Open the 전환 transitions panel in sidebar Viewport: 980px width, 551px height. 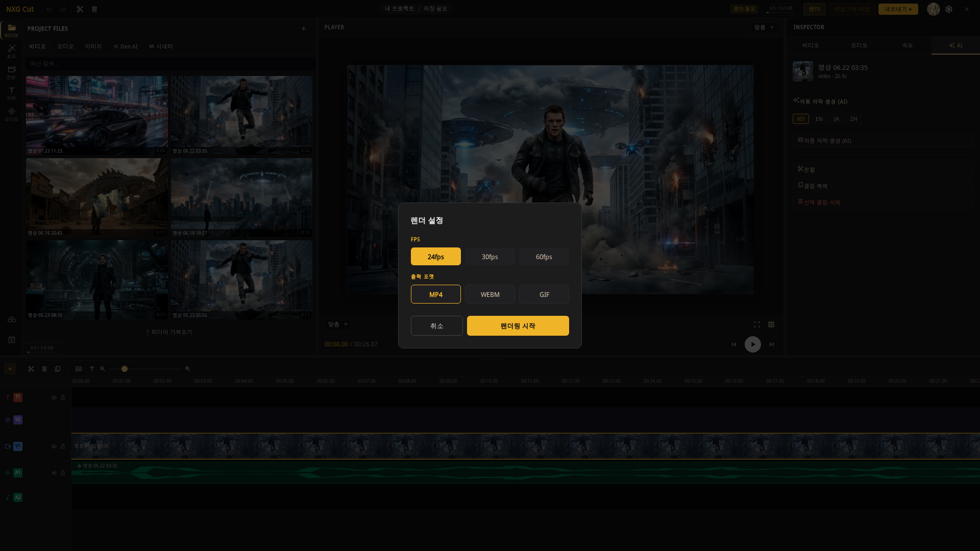point(11,72)
